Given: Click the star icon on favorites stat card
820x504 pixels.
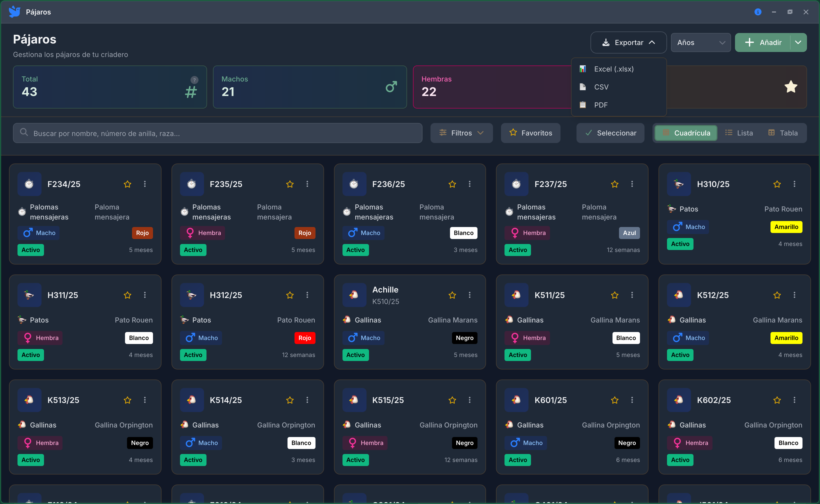Looking at the screenshot, I should point(791,87).
